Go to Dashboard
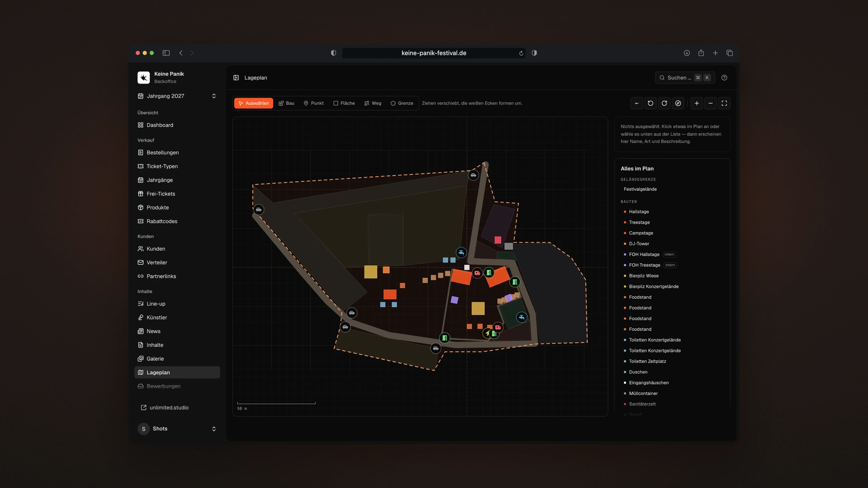The image size is (868, 488). (x=177, y=125)
